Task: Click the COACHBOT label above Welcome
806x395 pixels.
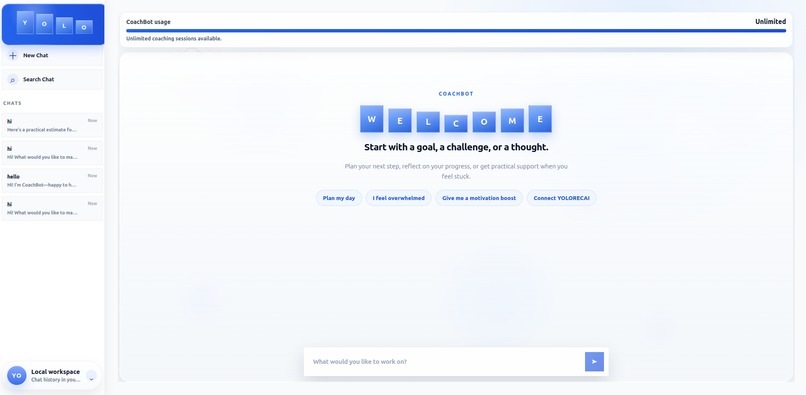Action: [456, 94]
